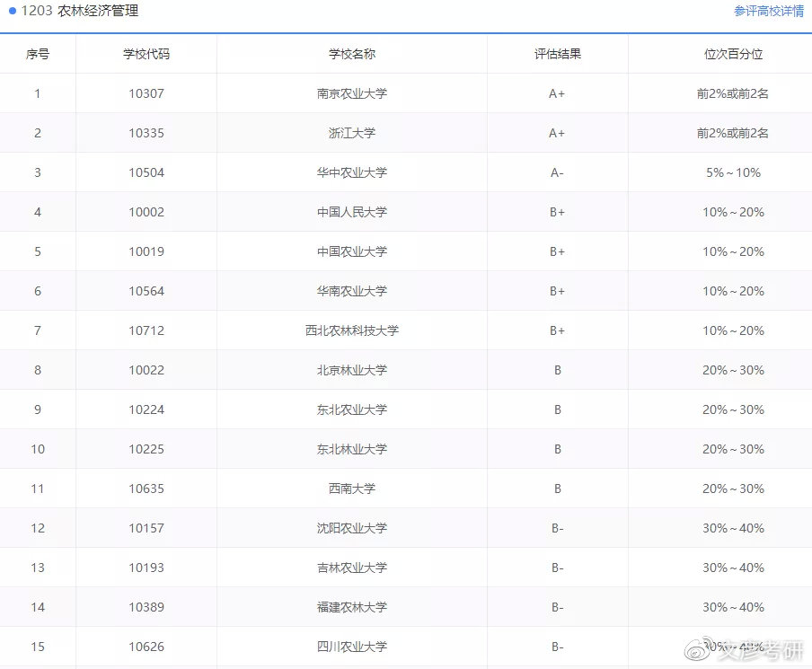The image size is (812, 669).
Task: Click sequence number 15
Action: point(38,647)
